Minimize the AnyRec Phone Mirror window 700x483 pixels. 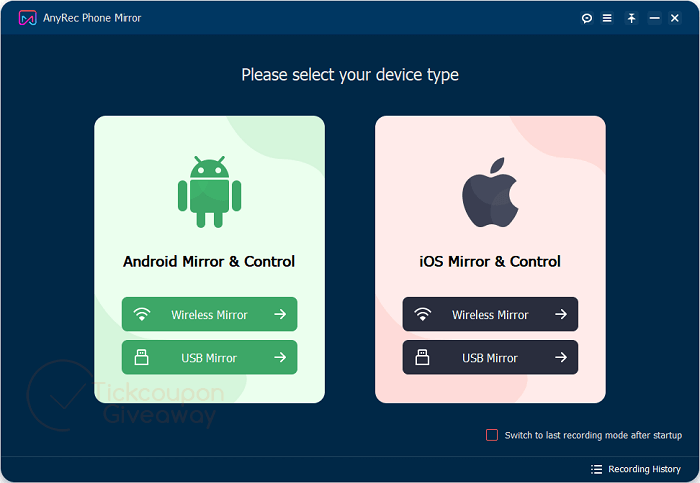pos(654,18)
